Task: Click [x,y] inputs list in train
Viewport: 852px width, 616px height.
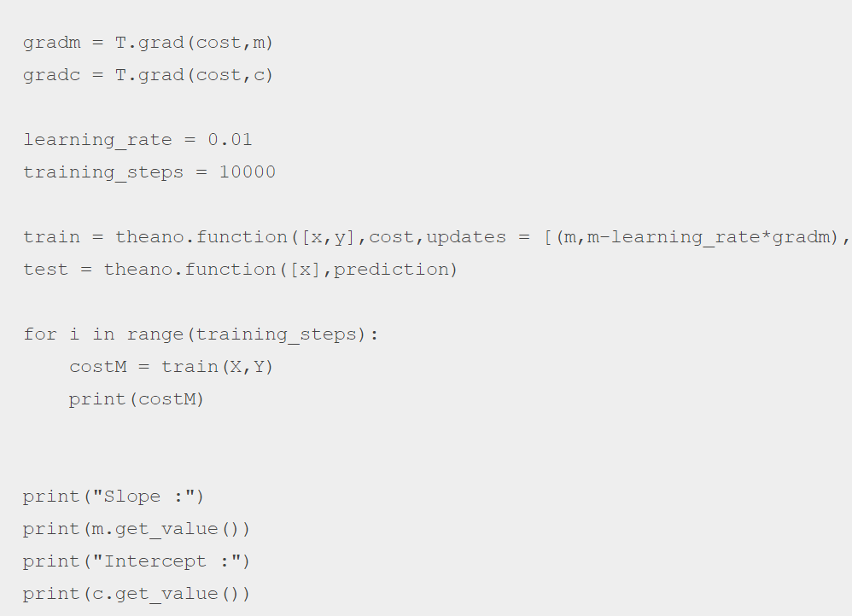Action: (x=328, y=237)
